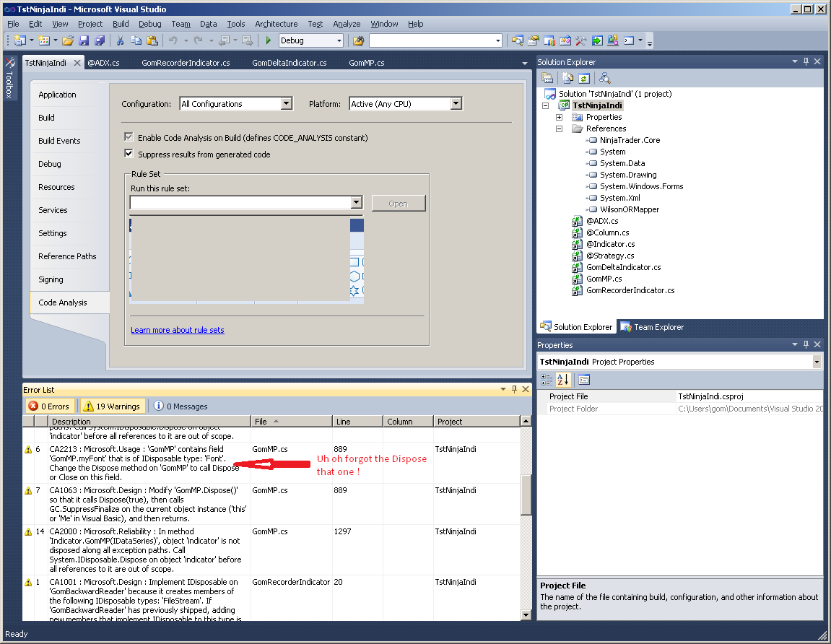This screenshot has width=831, height=644.
Task: Click the Cut scissors icon
Action: tap(121, 40)
